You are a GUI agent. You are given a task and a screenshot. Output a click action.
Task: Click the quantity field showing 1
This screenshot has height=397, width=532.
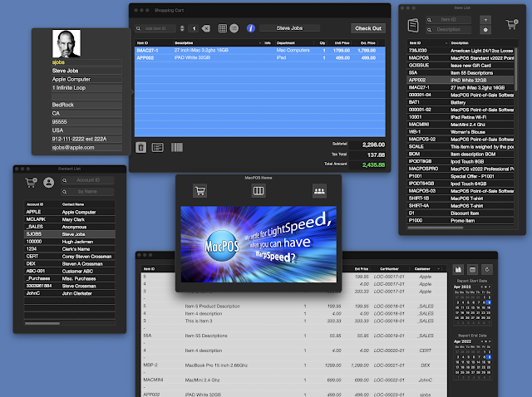194,28
